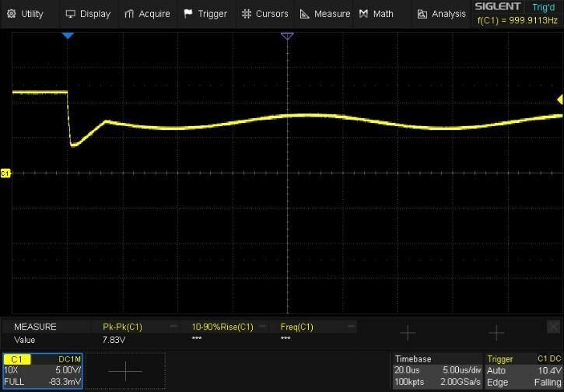The width and height of the screenshot is (564, 392).
Task: Open the Trigger menu
Action: point(205,14)
